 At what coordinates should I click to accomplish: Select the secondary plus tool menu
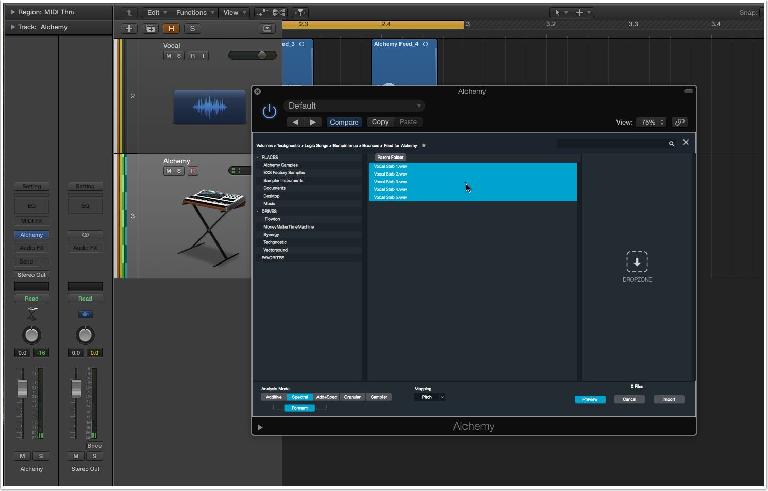[x=582, y=13]
